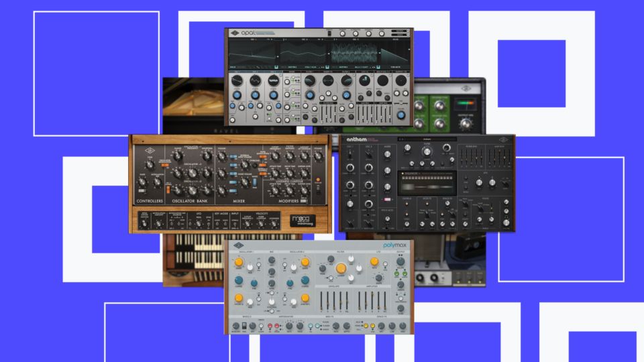Toggle the Minimoog noise type blue switch

click(x=254, y=182)
